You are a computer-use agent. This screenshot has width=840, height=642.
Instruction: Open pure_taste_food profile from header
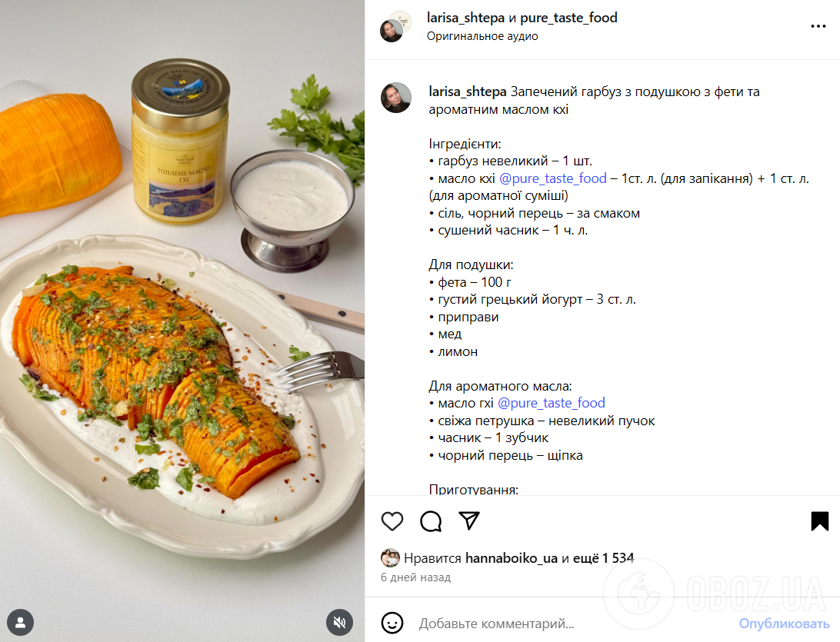[x=568, y=18]
